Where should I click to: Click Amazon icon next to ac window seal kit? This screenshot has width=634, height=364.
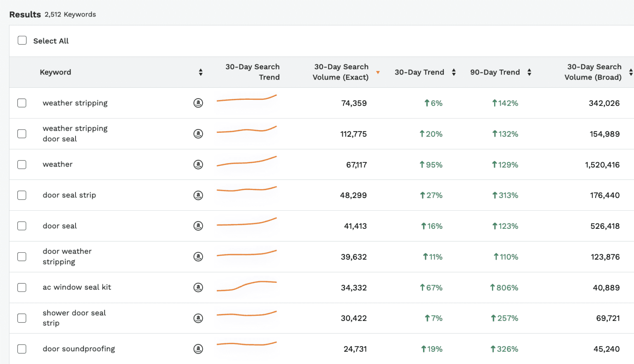(x=198, y=287)
